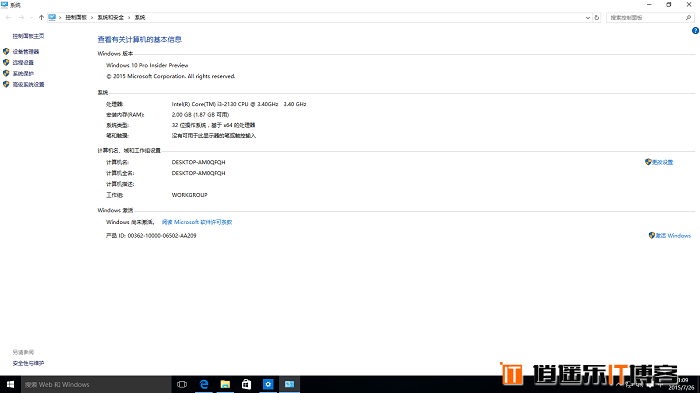Expand the address bar history dropdown

[588, 17]
